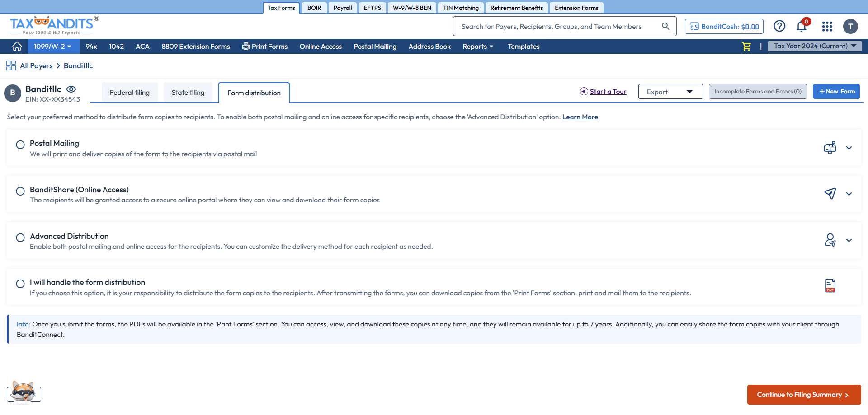Open the 1099/W-2 dropdown menu
868x415 pixels.
click(53, 47)
